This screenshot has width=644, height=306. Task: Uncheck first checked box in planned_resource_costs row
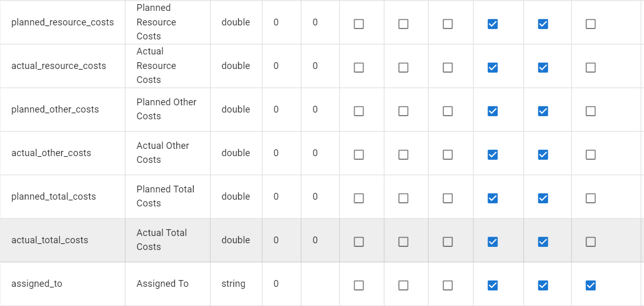[x=492, y=24]
